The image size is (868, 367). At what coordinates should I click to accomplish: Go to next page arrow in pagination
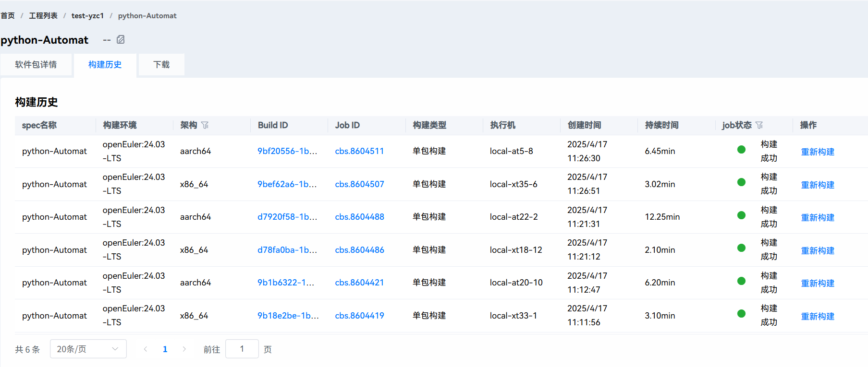click(184, 349)
